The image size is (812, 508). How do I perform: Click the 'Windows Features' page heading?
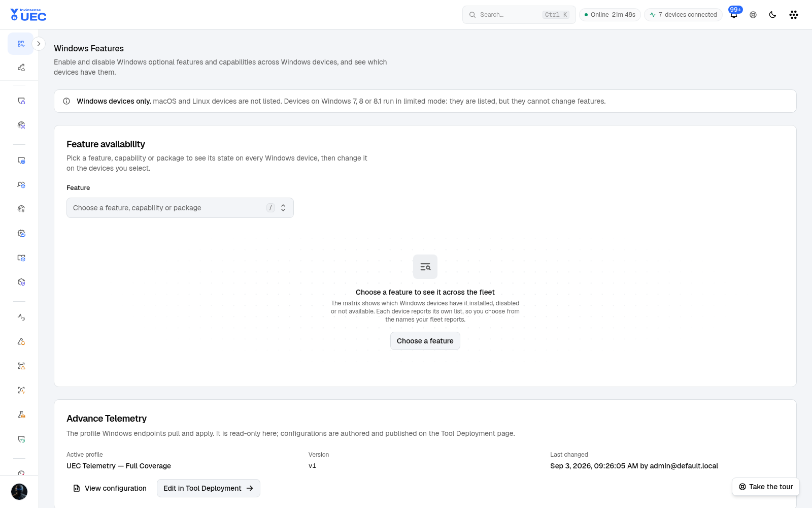point(89,48)
